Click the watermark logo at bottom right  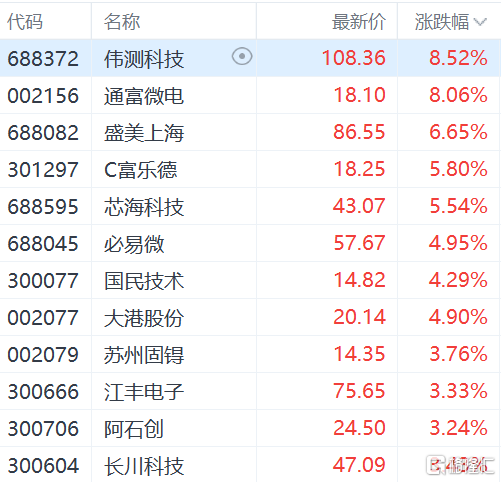[x=460, y=464]
